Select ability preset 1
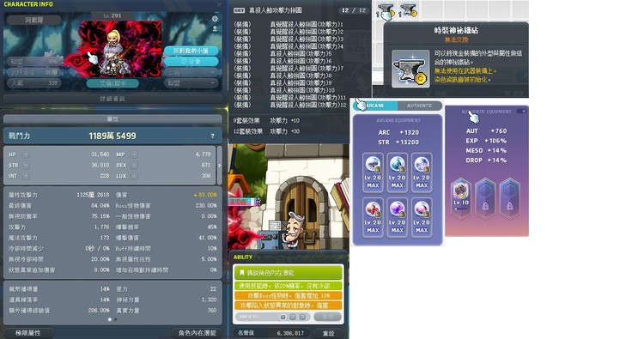The width and height of the screenshot is (644, 339). pyautogui.click(x=283, y=318)
